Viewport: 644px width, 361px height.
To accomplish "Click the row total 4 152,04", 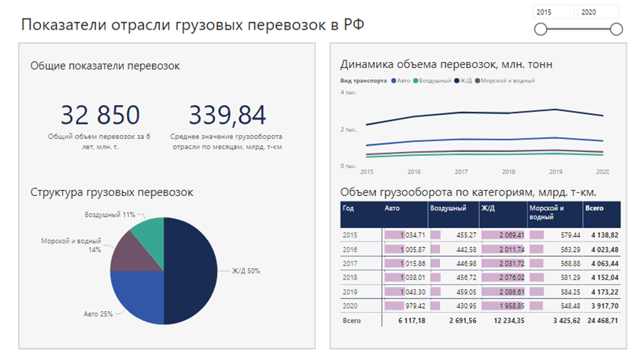I will (604, 278).
